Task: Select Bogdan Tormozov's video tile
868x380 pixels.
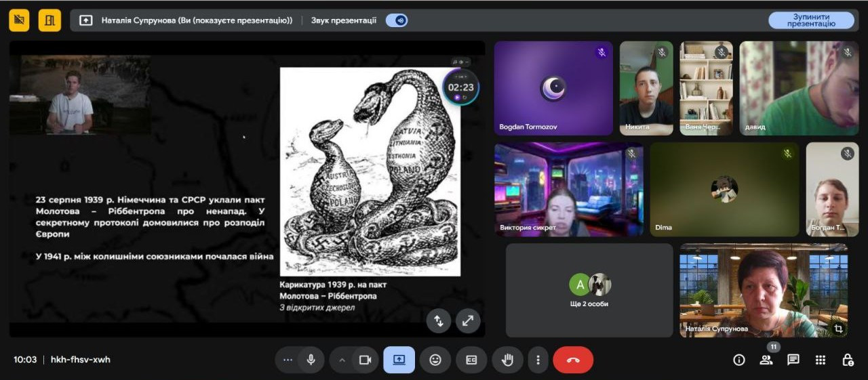Action: point(553,88)
